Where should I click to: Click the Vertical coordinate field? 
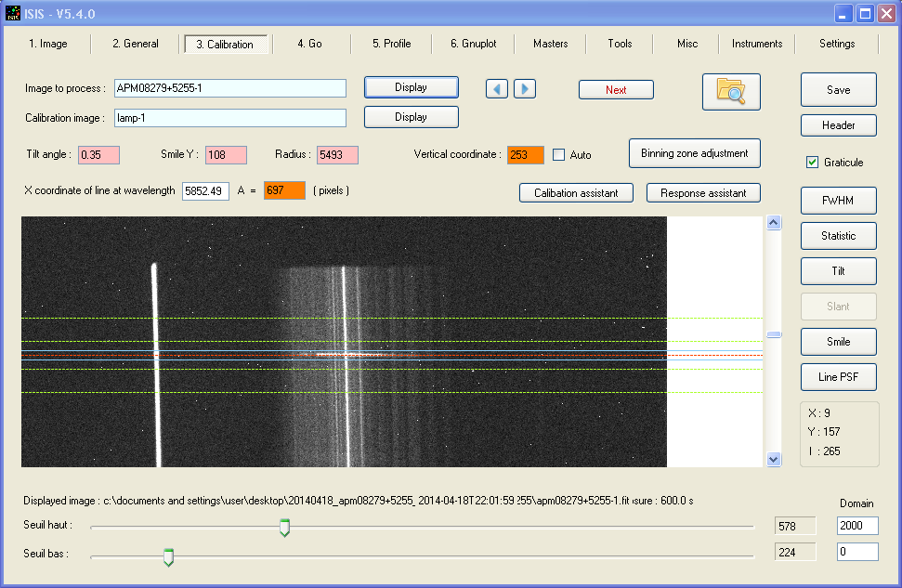point(526,155)
